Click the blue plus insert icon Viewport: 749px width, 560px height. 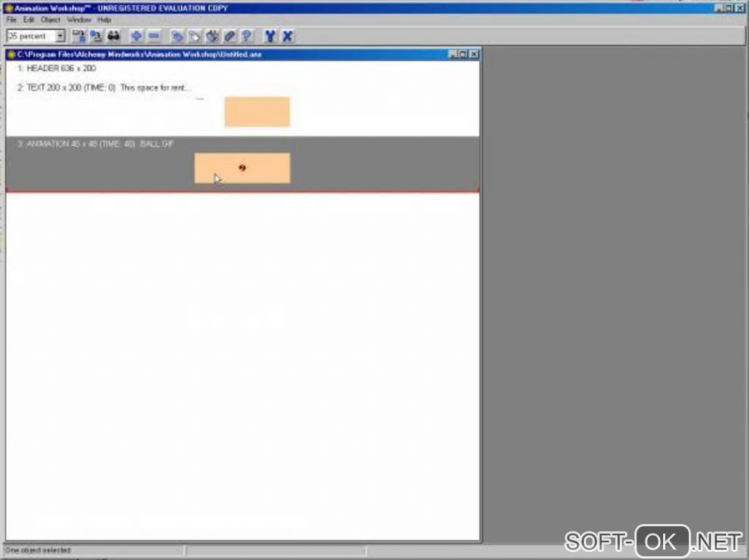(136, 36)
